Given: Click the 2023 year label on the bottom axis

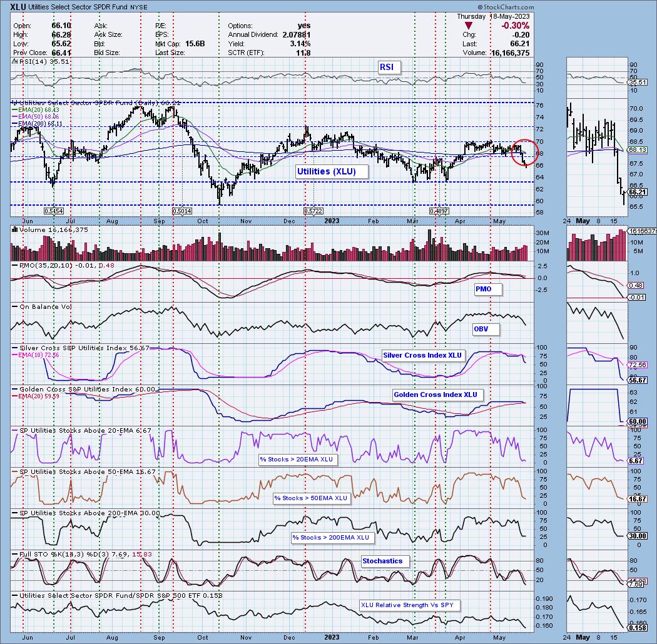Looking at the screenshot, I should 332,637.
